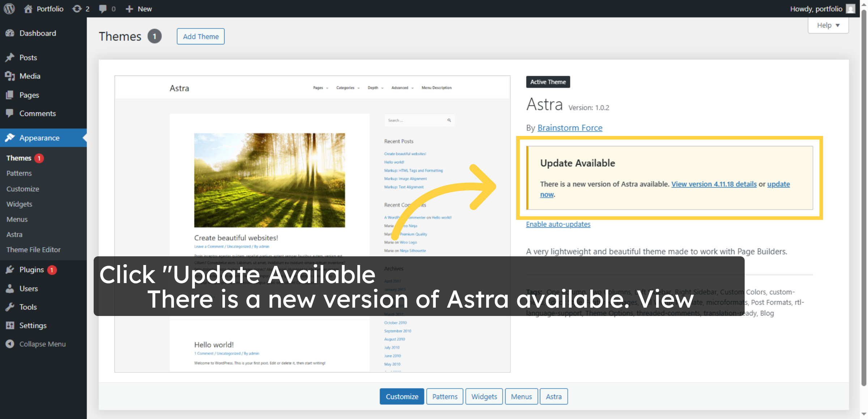Image resolution: width=868 pixels, height=419 pixels.
Task: Open Themes under Appearance
Action: tap(20, 158)
